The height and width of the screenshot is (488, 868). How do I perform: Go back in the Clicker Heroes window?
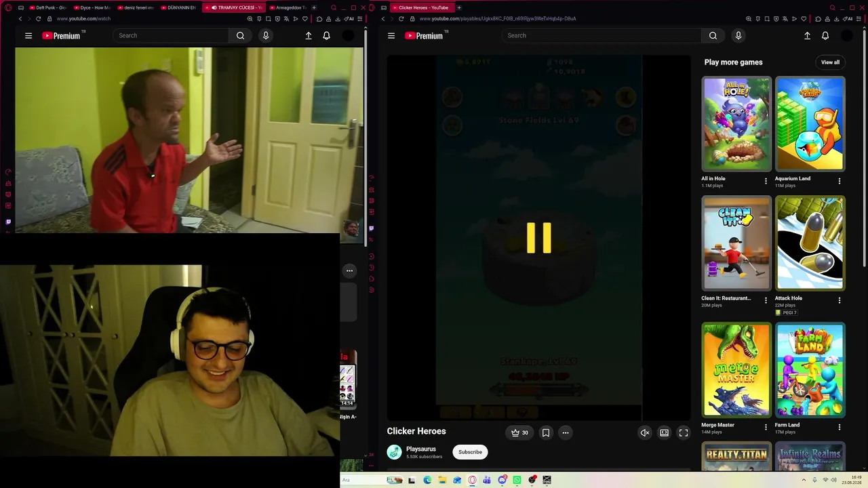(x=383, y=19)
